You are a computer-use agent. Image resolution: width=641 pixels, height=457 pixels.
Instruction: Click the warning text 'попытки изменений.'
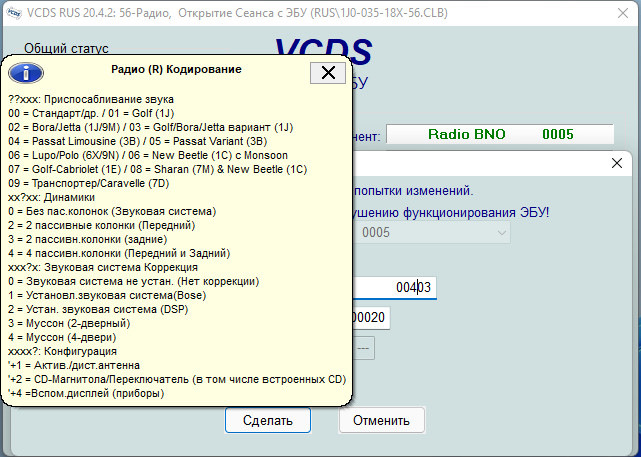[413, 190]
